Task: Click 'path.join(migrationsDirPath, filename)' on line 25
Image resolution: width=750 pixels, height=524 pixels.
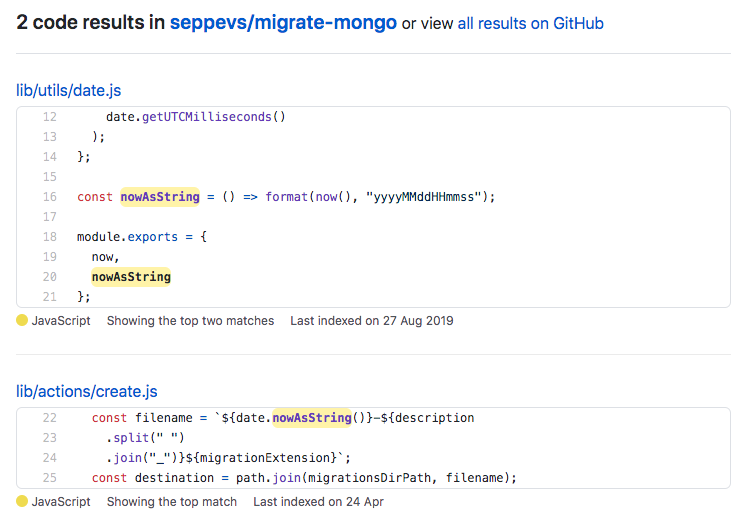Action: (373, 478)
